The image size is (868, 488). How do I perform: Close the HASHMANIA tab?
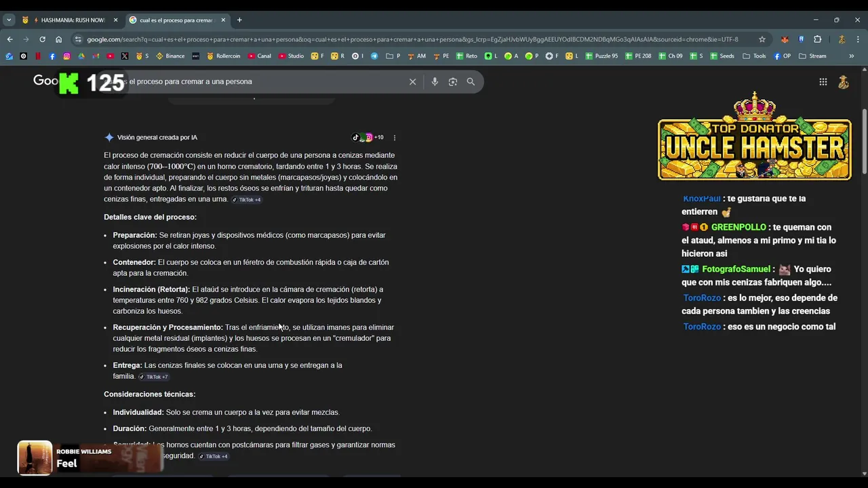115,20
